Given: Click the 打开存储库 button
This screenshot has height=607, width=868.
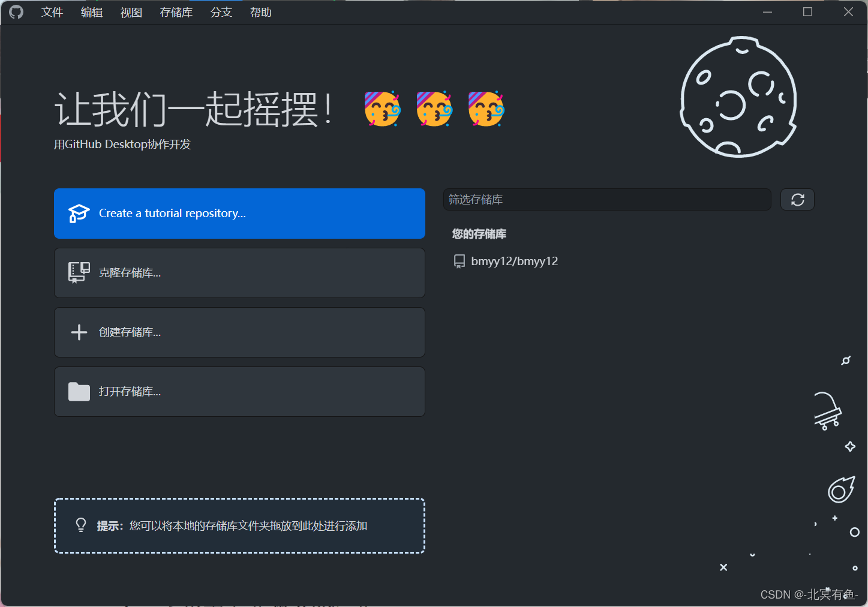Looking at the screenshot, I should [x=239, y=392].
